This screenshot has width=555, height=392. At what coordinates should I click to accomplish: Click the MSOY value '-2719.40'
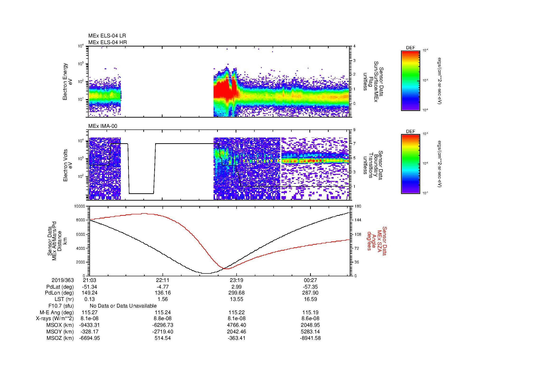coord(163,332)
